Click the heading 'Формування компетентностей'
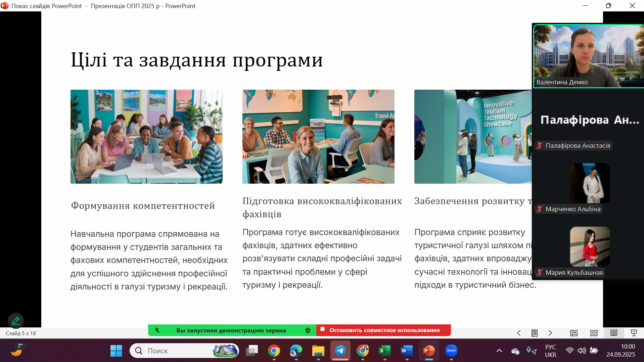The image size is (644, 362). 143,206
